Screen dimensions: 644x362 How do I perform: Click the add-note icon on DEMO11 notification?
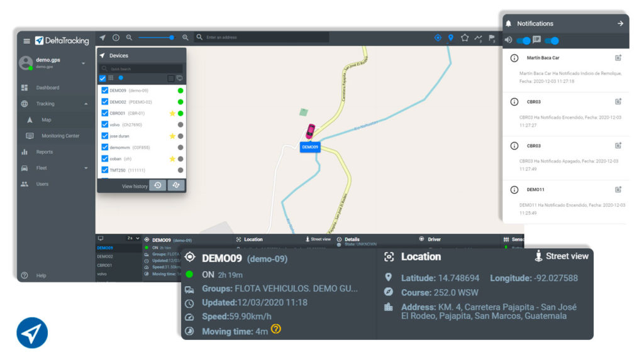[x=618, y=190]
